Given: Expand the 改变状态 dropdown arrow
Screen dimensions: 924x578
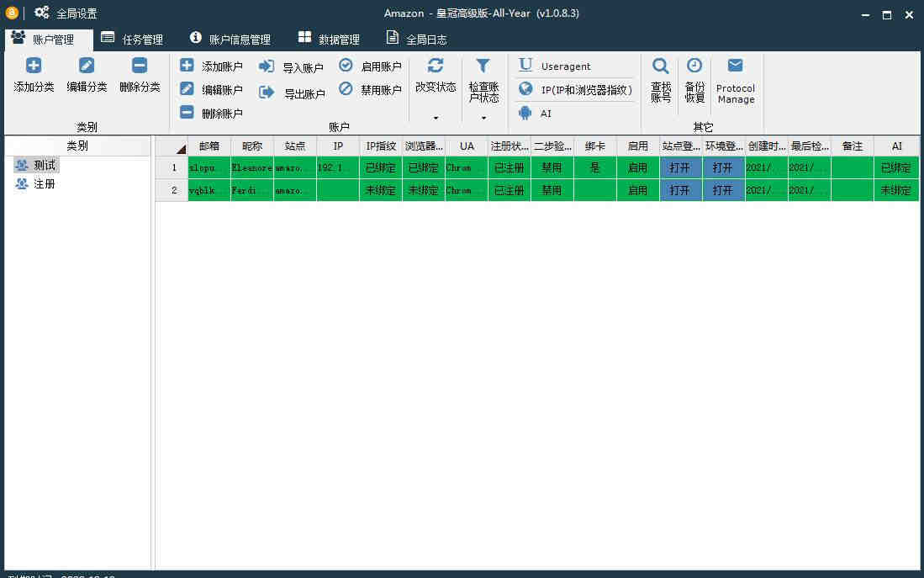Looking at the screenshot, I should pos(436,118).
